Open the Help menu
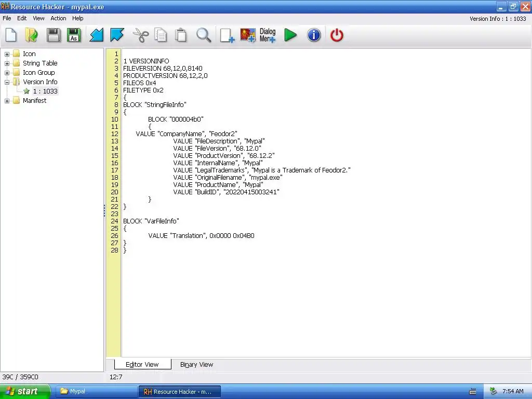Screen dimensions: 532x399 (78, 18)
